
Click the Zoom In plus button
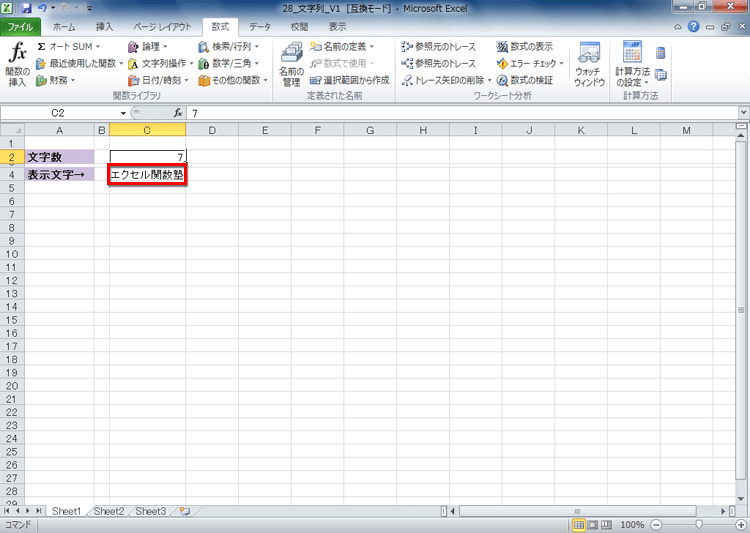coord(741,525)
